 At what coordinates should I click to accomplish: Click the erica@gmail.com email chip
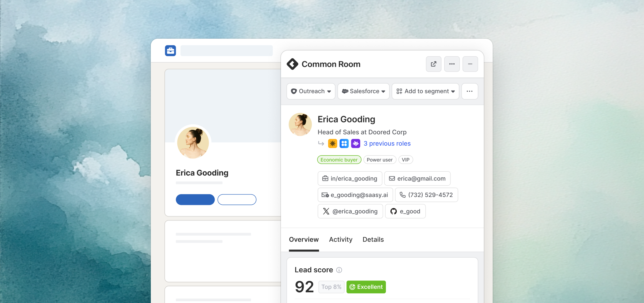(x=417, y=179)
